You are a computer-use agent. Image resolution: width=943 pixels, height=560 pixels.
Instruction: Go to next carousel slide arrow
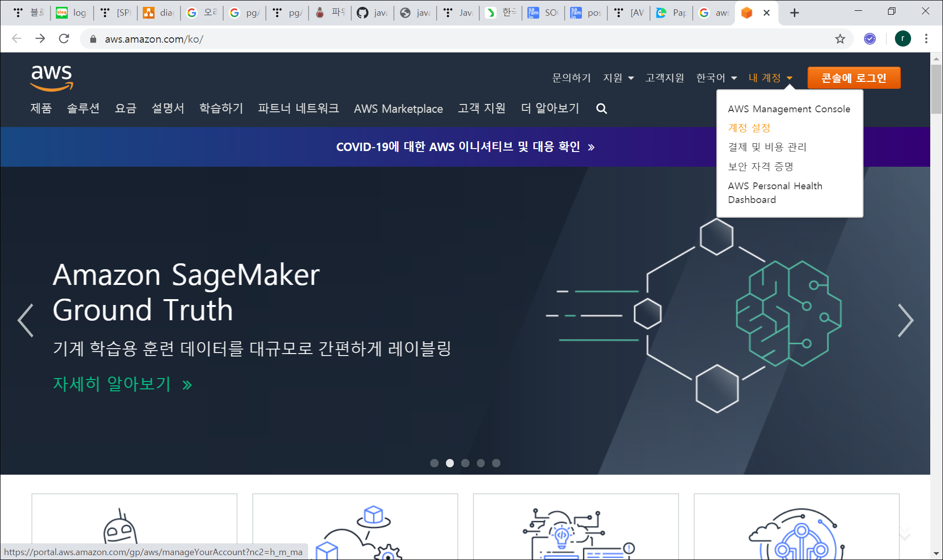click(905, 320)
